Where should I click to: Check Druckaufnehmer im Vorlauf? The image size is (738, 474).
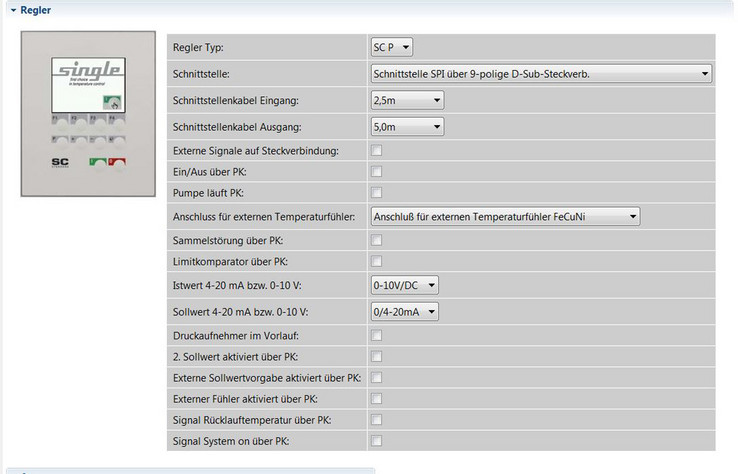pyautogui.click(x=377, y=336)
